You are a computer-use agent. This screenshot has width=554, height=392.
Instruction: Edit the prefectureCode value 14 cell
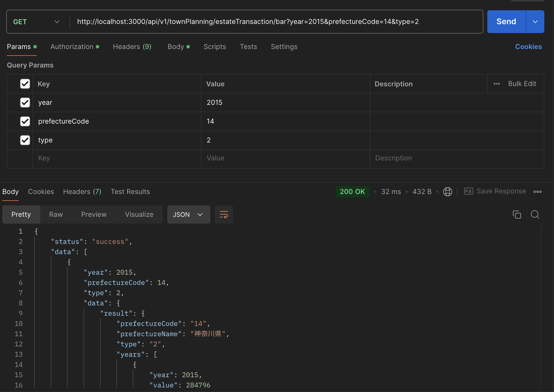pyautogui.click(x=285, y=121)
